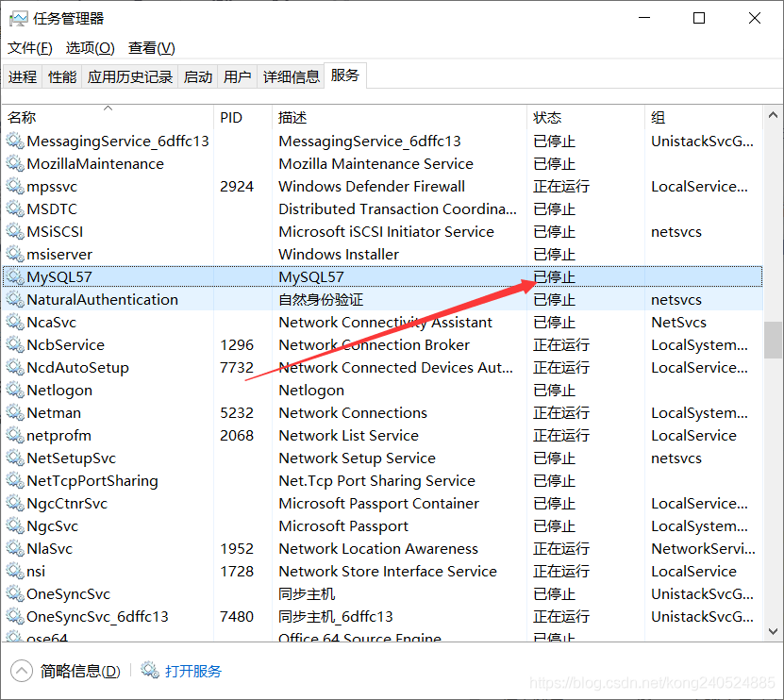784x700 pixels.
Task: Click the msiserver service gear icon
Action: coord(15,254)
